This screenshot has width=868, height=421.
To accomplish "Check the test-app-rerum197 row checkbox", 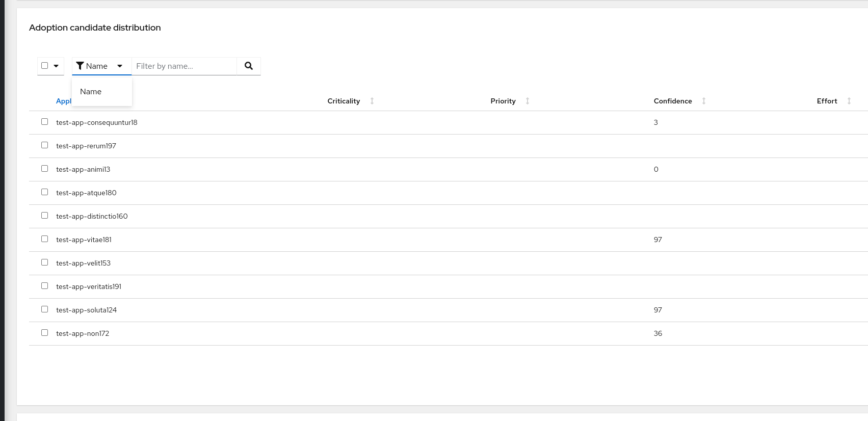I will coord(45,145).
